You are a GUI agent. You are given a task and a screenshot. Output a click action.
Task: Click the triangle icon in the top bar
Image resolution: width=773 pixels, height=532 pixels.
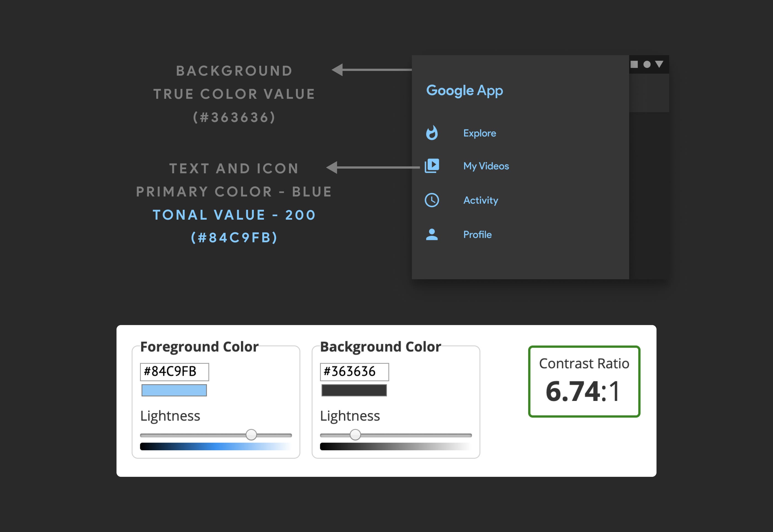coord(659,64)
